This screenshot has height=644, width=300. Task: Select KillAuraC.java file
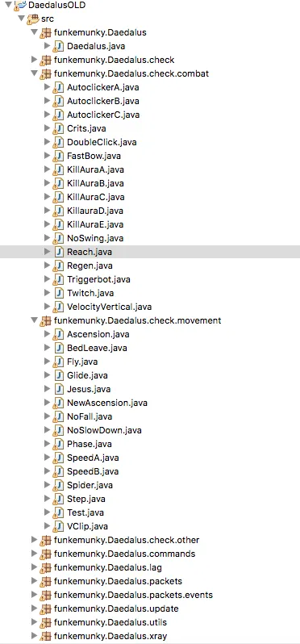pyautogui.click(x=95, y=197)
